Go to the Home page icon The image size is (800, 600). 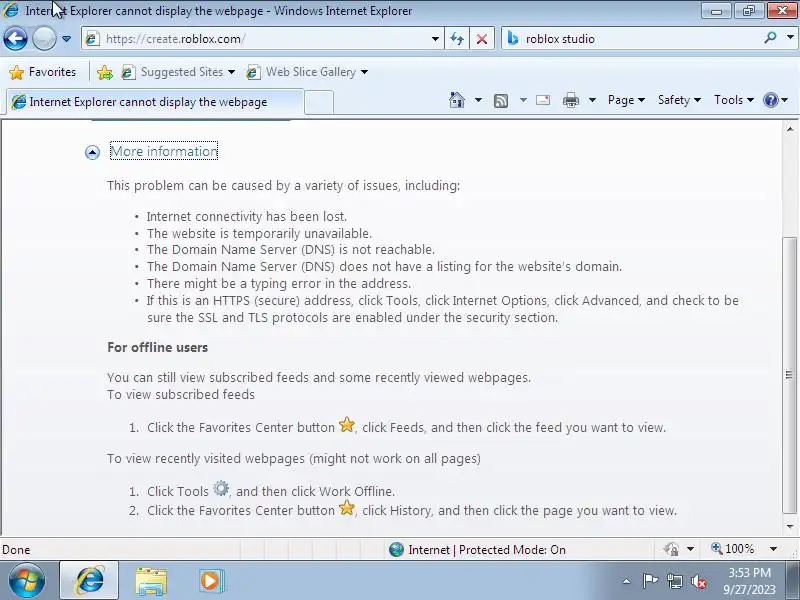[457, 100]
